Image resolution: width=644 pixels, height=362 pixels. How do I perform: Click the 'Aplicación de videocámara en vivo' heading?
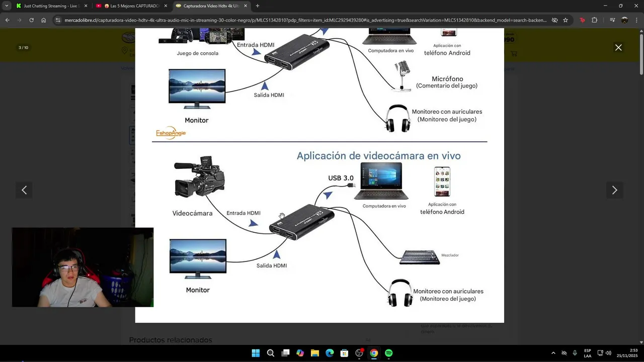pos(378,156)
